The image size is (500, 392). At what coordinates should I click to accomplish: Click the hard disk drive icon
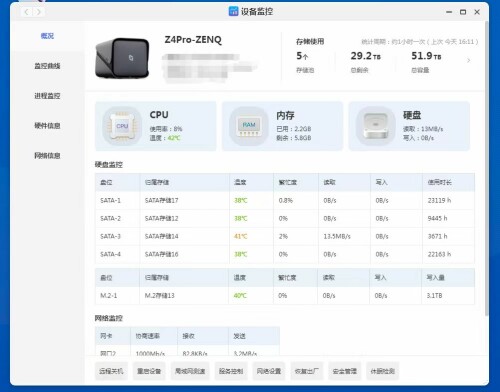click(x=376, y=126)
